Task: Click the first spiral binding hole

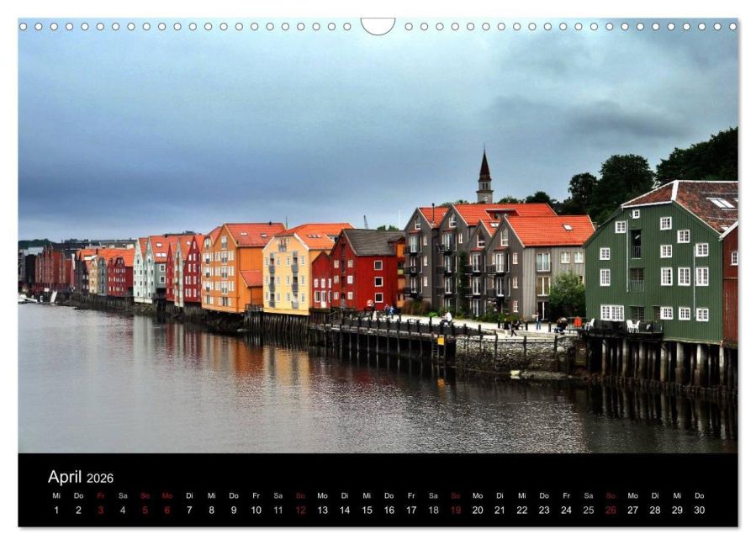Action: click(x=24, y=27)
